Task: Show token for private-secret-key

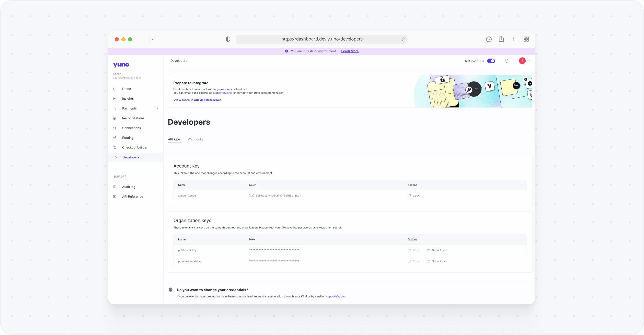Action: 437,261
